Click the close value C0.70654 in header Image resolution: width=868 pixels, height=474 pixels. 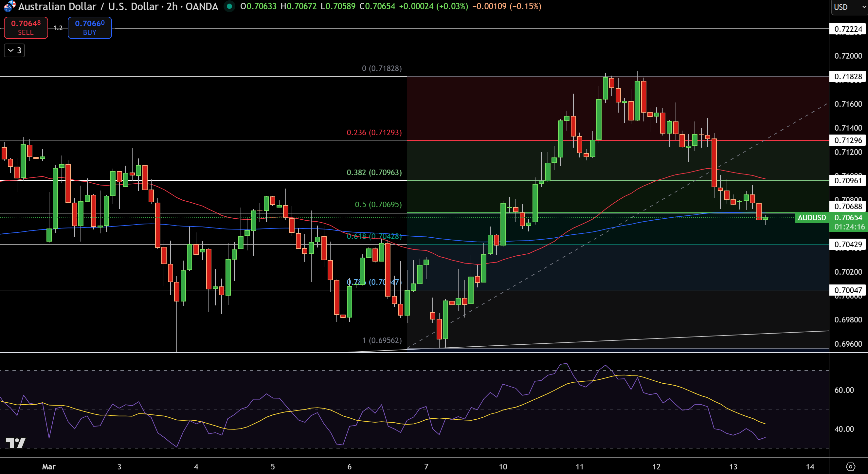pyautogui.click(x=377, y=7)
